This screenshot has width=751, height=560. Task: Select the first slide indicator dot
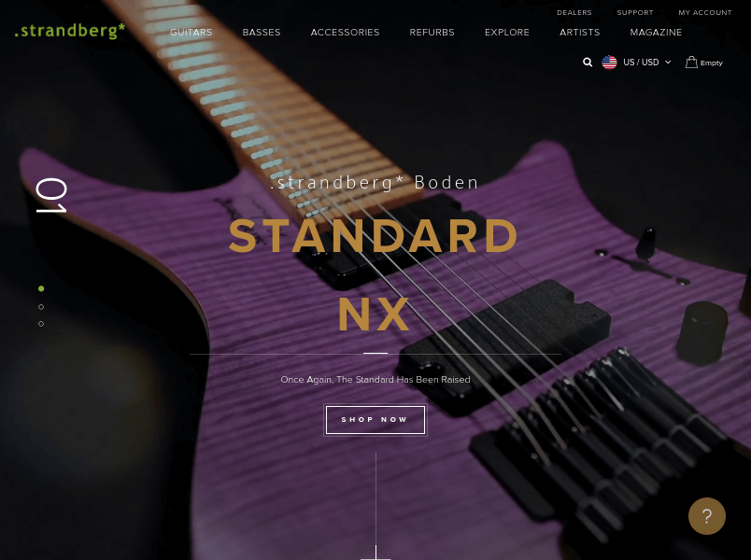pyautogui.click(x=41, y=288)
